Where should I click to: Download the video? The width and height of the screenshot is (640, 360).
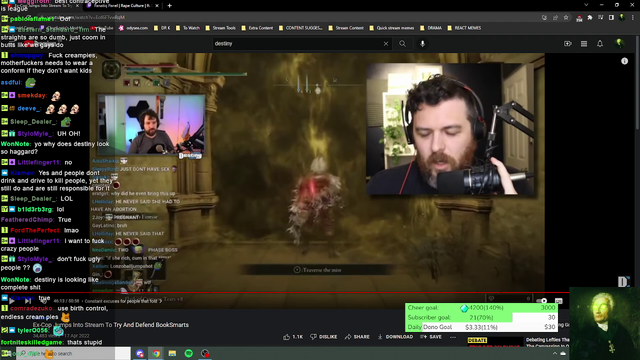(395, 337)
